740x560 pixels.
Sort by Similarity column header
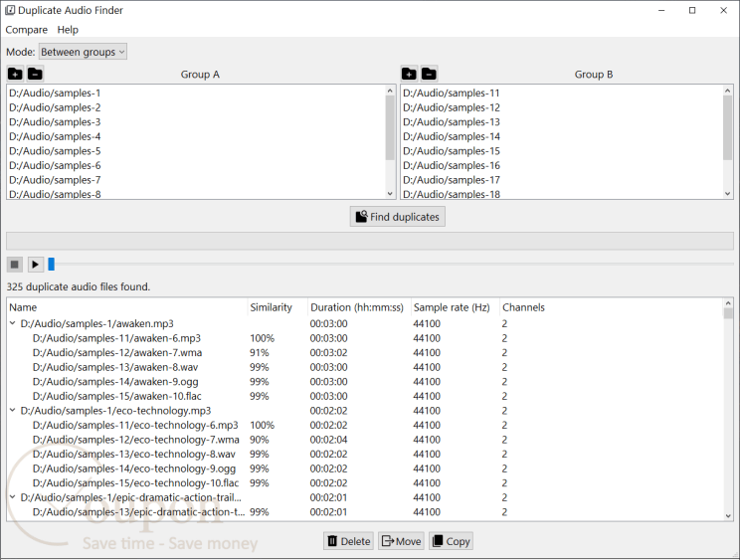pos(277,307)
